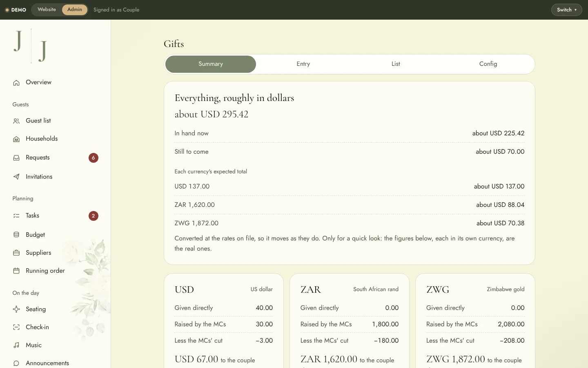Click the 'Signed in as Couple' text
Image resolution: width=588 pixels, height=368 pixels.
[x=116, y=10]
